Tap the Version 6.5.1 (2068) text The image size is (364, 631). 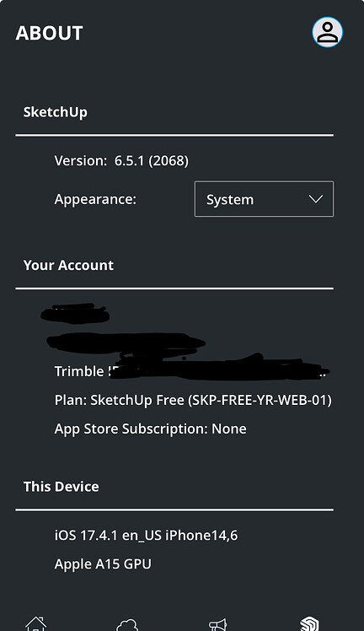pyautogui.click(x=121, y=160)
